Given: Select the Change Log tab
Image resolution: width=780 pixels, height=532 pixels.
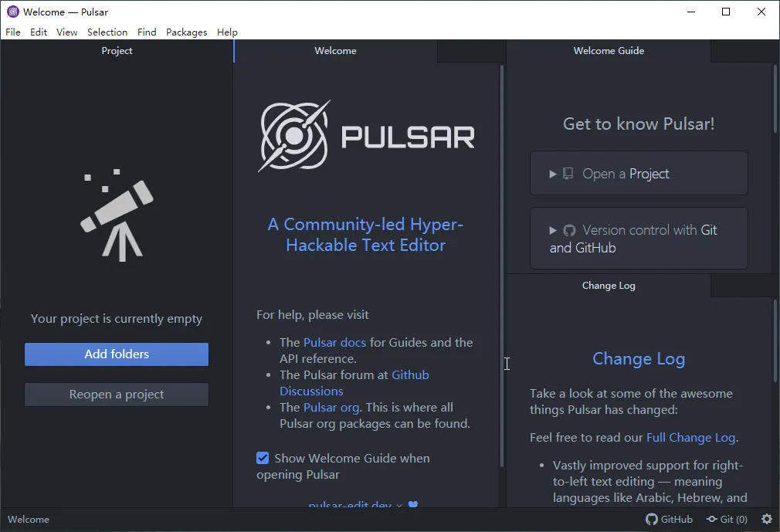Looking at the screenshot, I should pyautogui.click(x=609, y=286).
